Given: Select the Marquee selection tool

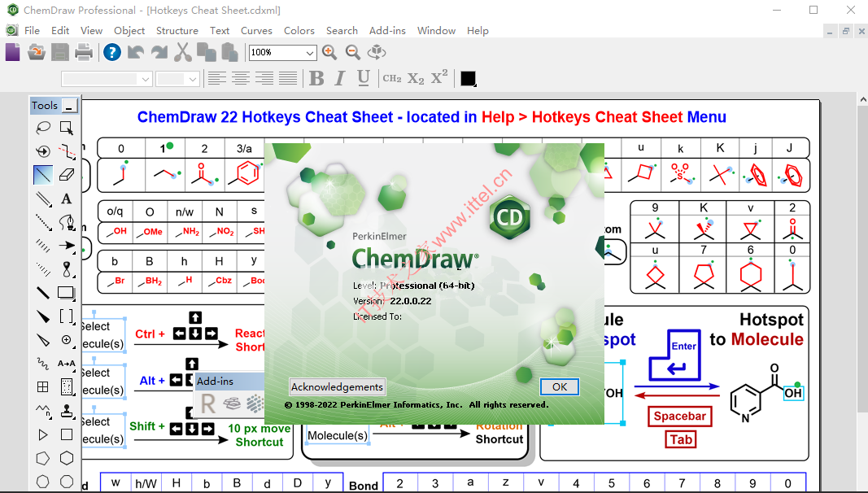Looking at the screenshot, I should click(x=67, y=128).
